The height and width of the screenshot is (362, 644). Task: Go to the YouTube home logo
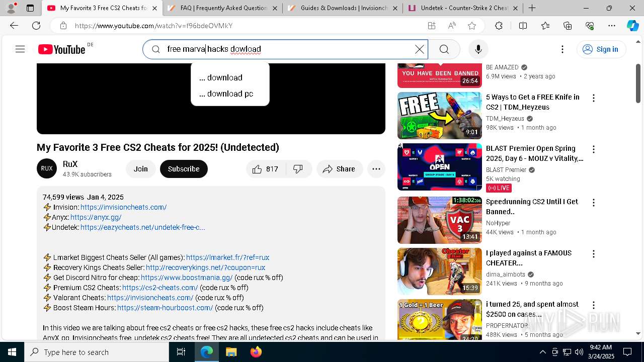click(61, 49)
